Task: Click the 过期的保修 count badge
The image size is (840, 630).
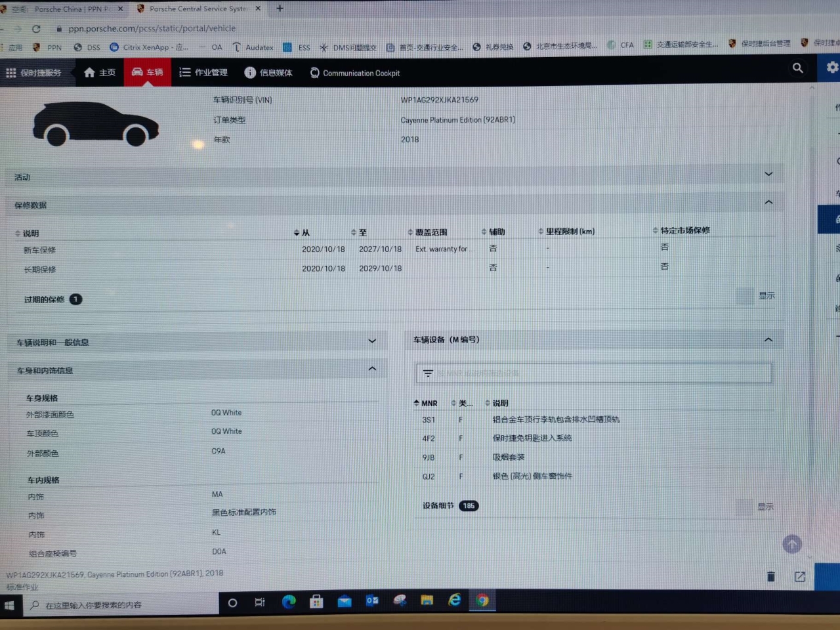Action: coord(76,299)
